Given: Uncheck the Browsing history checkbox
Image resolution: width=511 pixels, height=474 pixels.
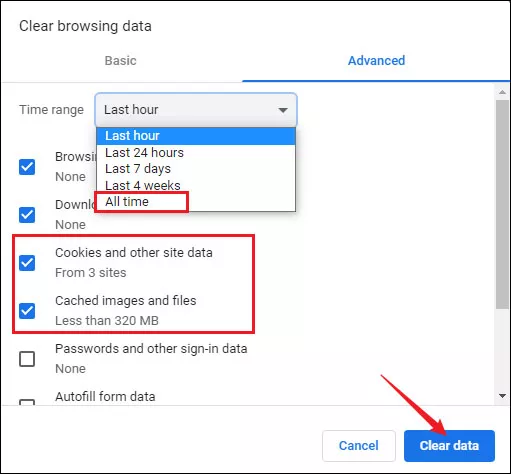Looking at the screenshot, I should [x=27, y=167].
